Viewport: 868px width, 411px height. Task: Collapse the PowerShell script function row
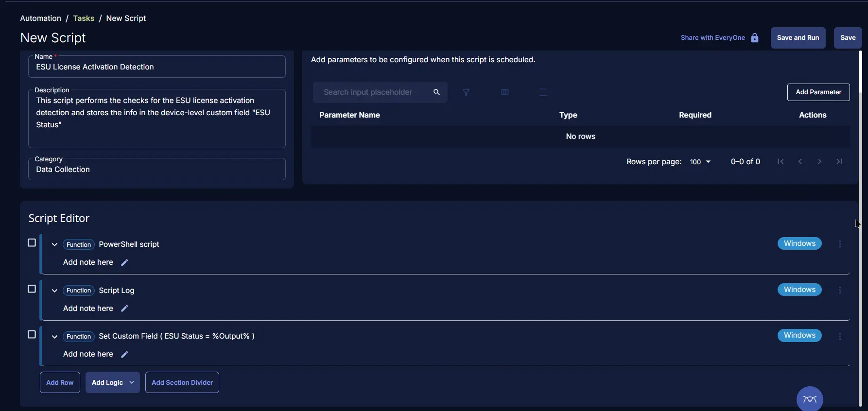coord(54,244)
